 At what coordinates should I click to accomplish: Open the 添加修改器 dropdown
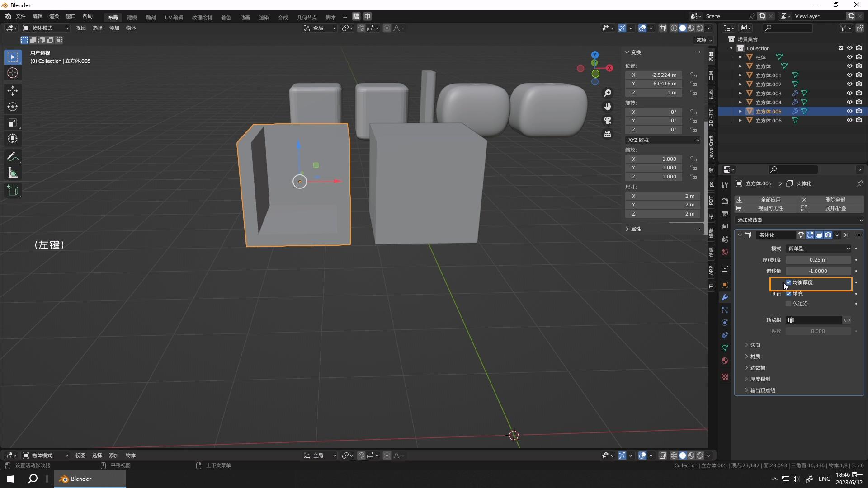[x=799, y=220]
